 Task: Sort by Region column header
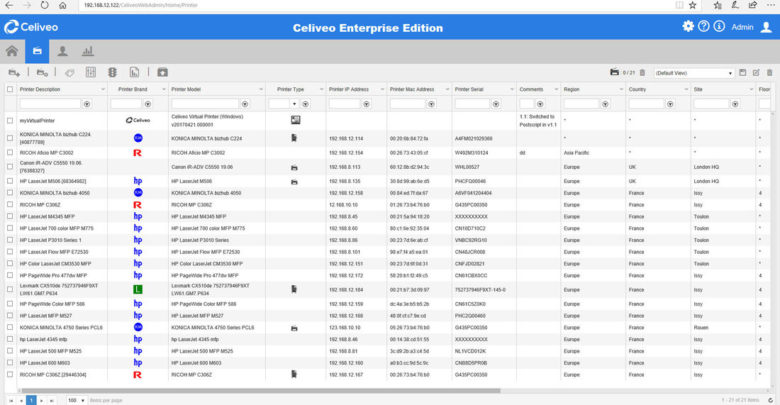tap(572, 90)
